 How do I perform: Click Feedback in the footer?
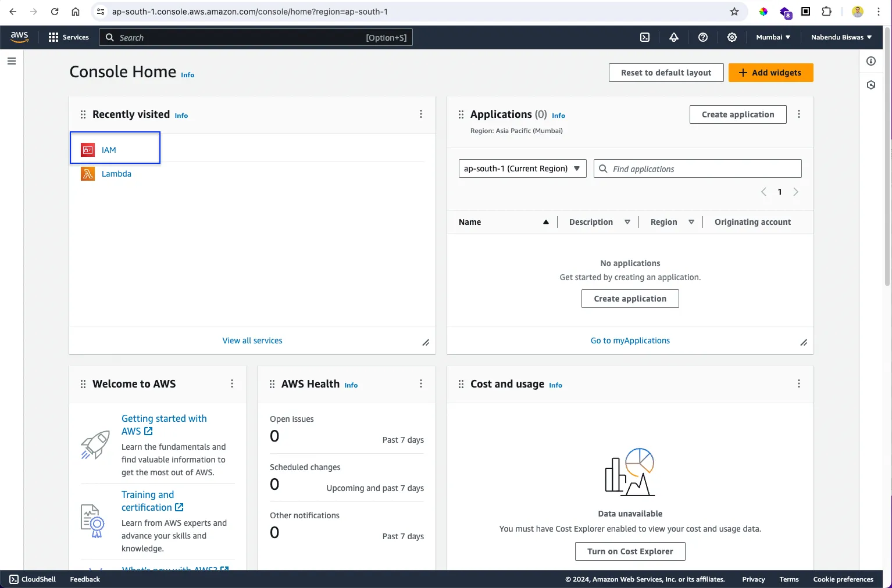[x=85, y=579]
